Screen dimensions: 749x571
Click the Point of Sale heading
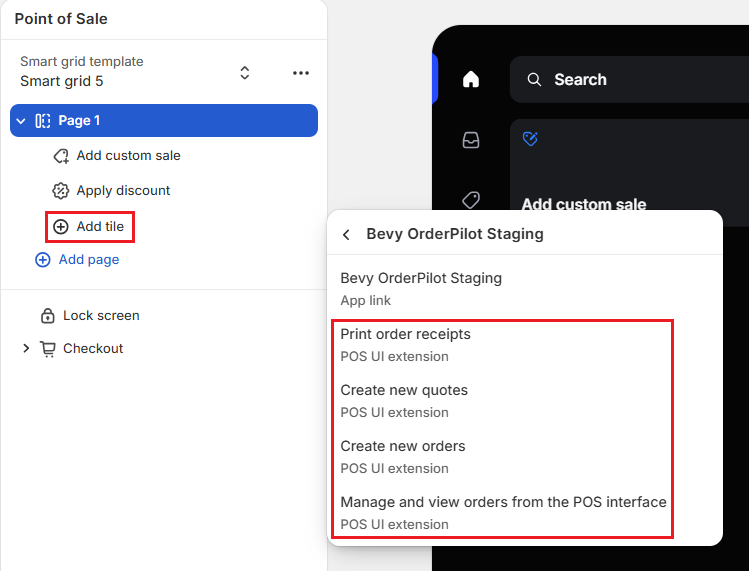click(x=61, y=19)
